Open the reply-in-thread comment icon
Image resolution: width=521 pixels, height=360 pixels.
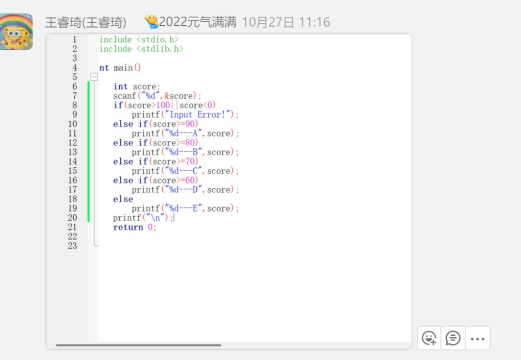point(453,338)
